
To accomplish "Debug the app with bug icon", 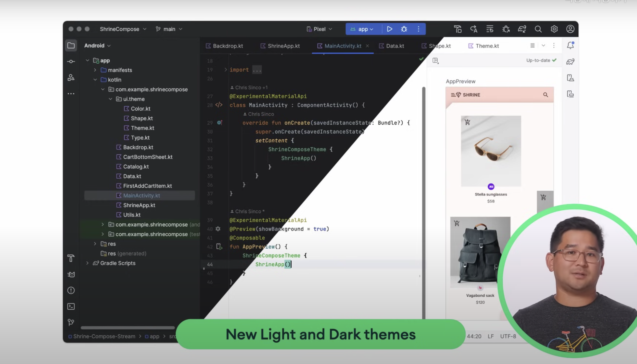I will [x=404, y=29].
